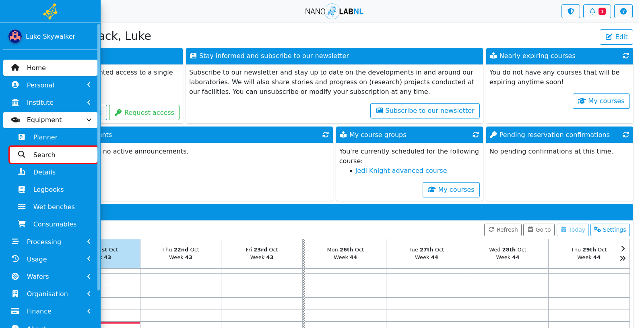Open My courses in My course groups
This screenshot has width=644, height=328.
point(451,190)
